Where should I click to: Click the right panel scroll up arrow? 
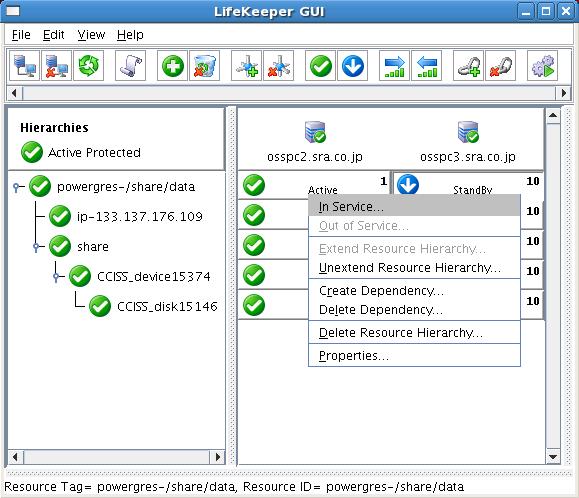[x=553, y=116]
